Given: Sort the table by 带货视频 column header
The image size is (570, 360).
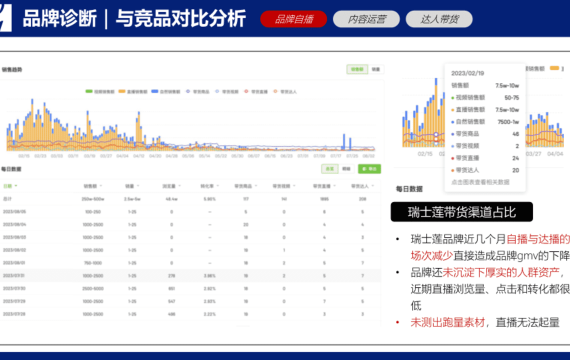Looking at the screenshot, I should pyautogui.click(x=284, y=186).
